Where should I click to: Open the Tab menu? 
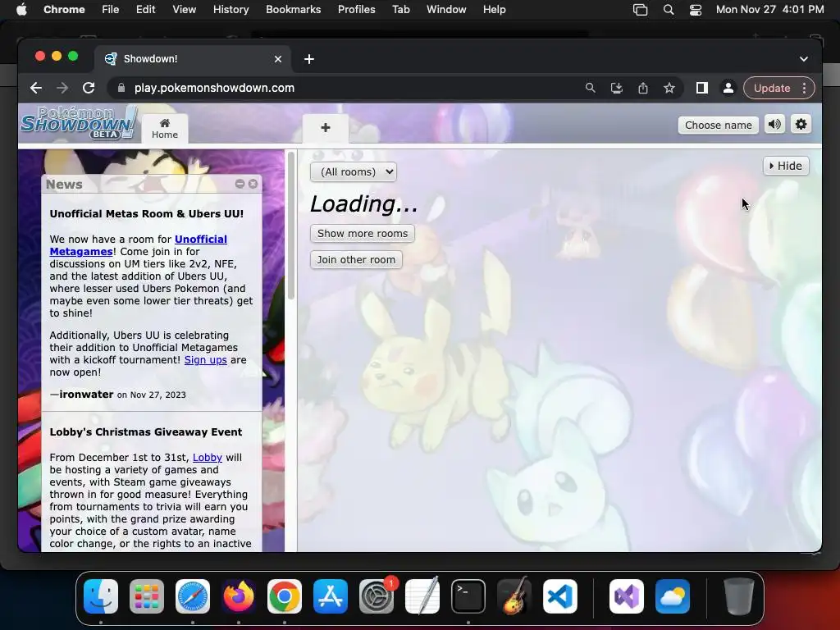point(400,10)
